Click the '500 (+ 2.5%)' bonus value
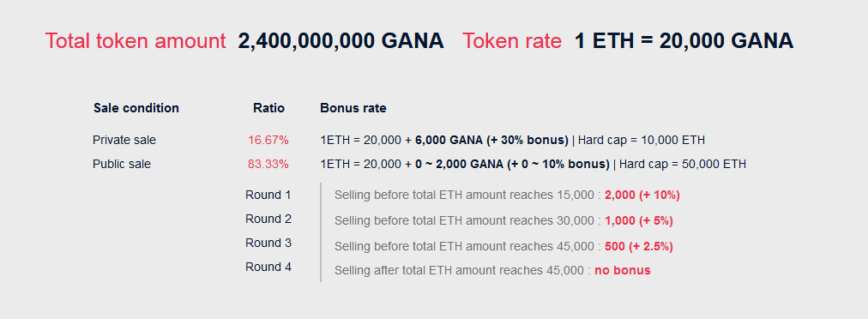868x319 pixels. (639, 246)
